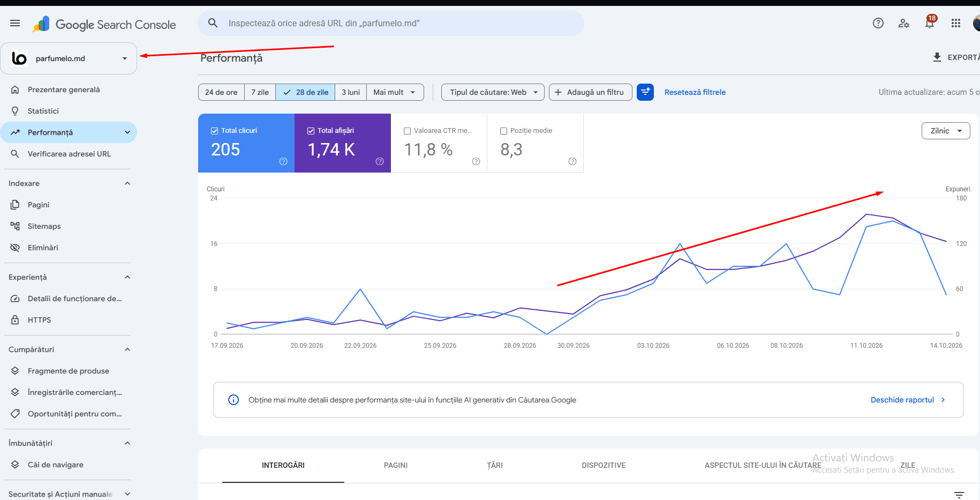Screen dimensions: 980x500
Task: Switch to the PAGINI tab
Action: point(396,465)
